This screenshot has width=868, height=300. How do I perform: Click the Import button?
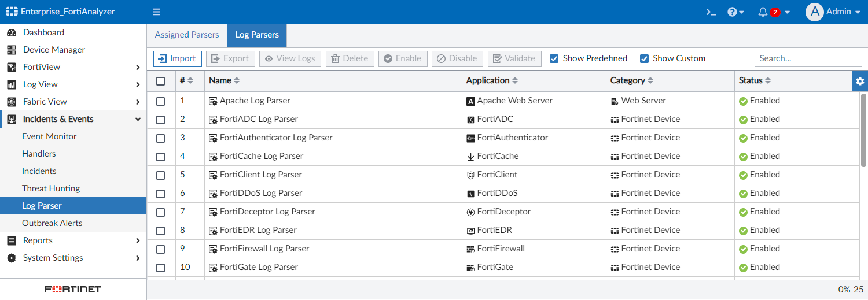[x=178, y=58]
